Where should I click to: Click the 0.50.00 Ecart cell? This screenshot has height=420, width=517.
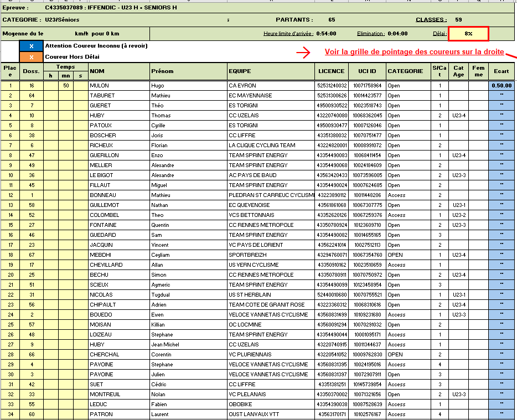(502, 86)
